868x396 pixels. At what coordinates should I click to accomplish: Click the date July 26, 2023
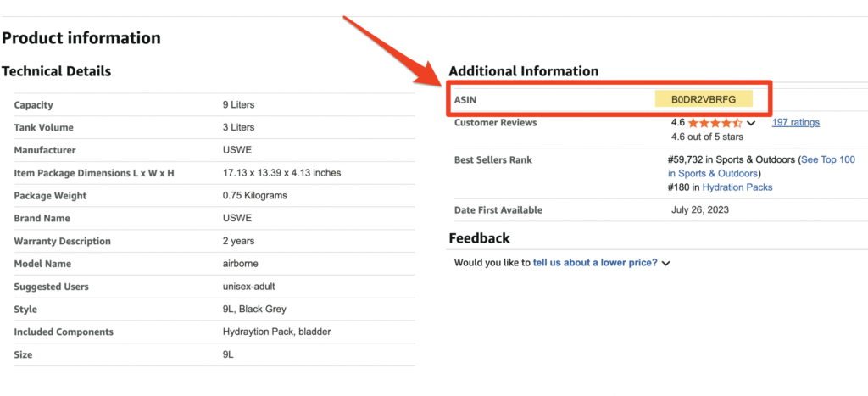[x=699, y=210]
